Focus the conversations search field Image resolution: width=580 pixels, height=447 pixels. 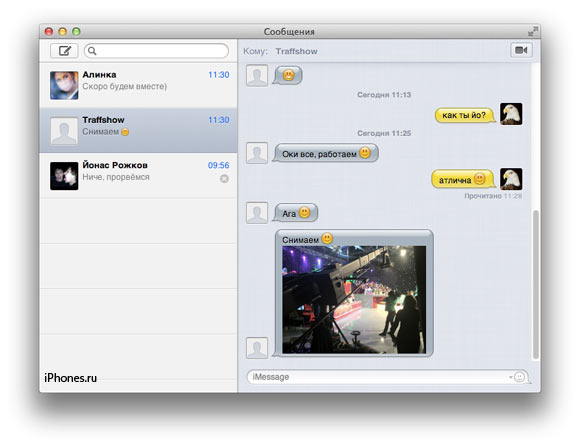(x=156, y=51)
